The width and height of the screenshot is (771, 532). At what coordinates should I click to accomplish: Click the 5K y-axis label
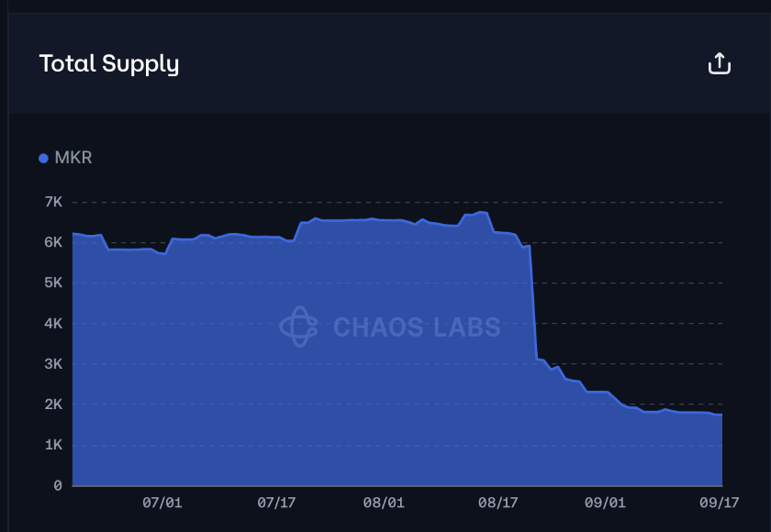tap(52, 283)
